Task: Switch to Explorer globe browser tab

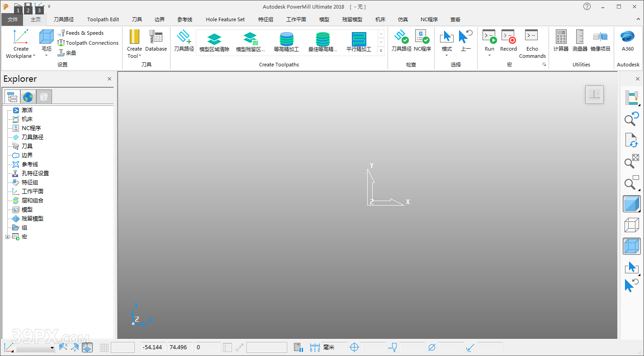Action: click(x=28, y=97)
